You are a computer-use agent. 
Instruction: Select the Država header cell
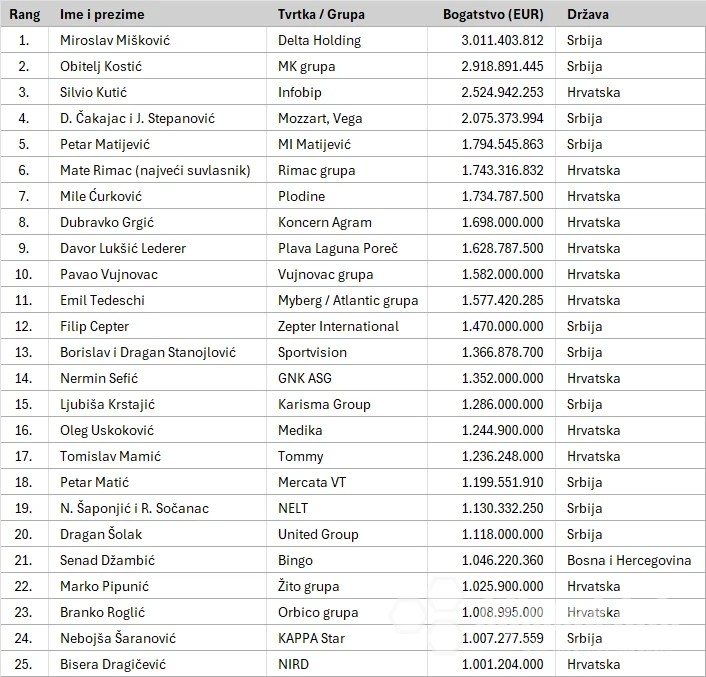630,14
